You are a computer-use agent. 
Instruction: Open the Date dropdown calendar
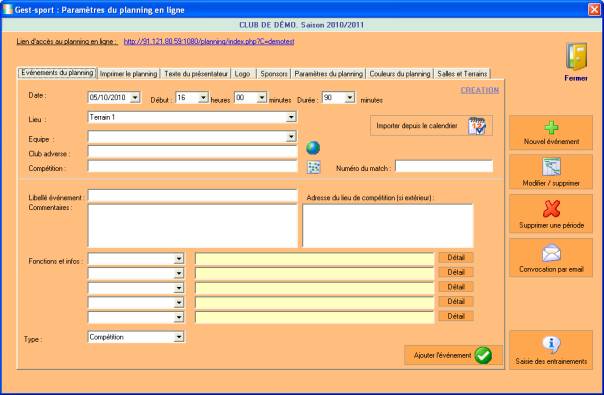point(135,97)
